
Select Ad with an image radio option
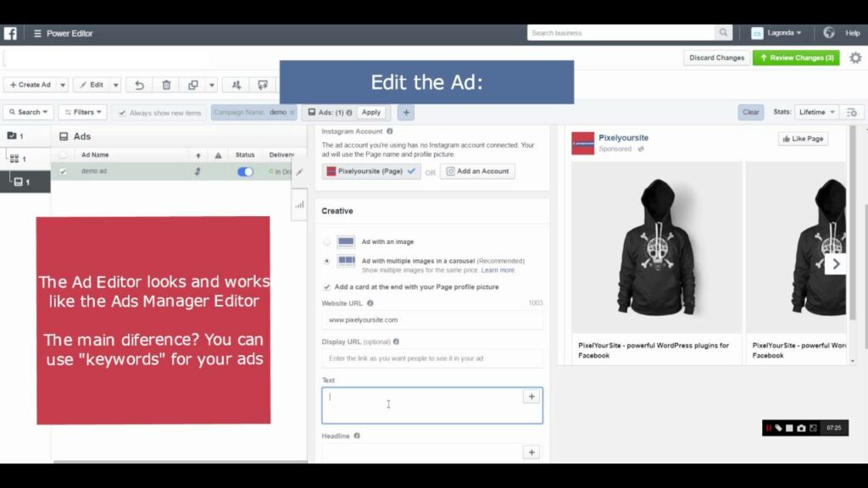click(326, 241)
